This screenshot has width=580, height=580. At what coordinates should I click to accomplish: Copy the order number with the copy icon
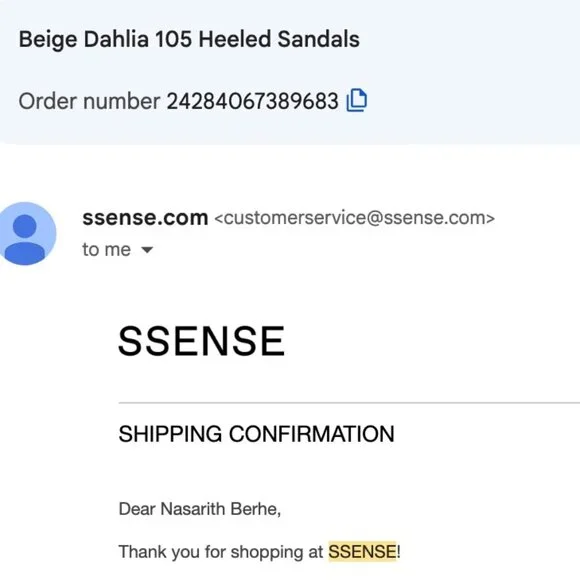tap(357, 100)
